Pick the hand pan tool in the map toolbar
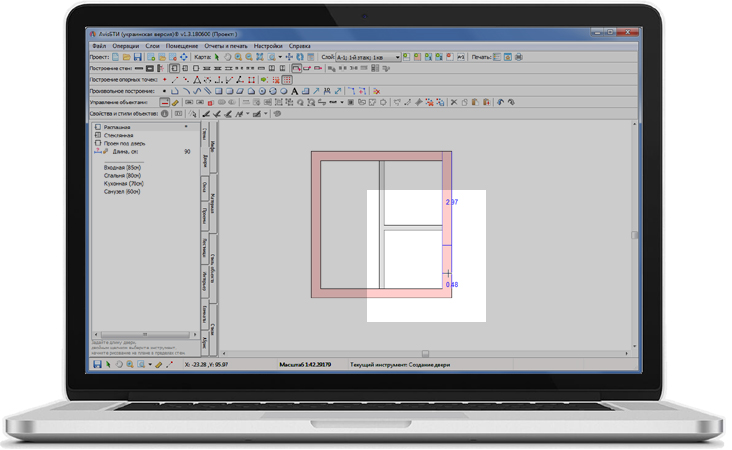The width and height of the screenshot is (732, 450). click(x=226, y=57)
